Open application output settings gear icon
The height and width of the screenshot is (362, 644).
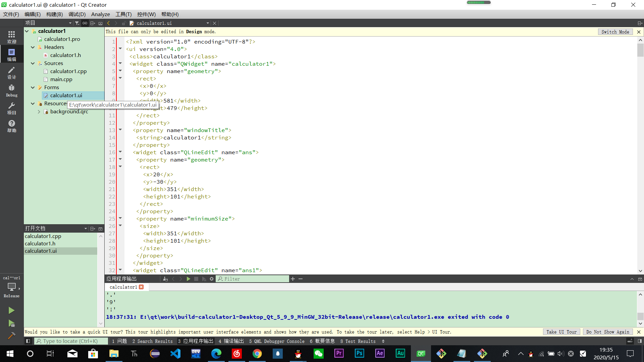212,279
